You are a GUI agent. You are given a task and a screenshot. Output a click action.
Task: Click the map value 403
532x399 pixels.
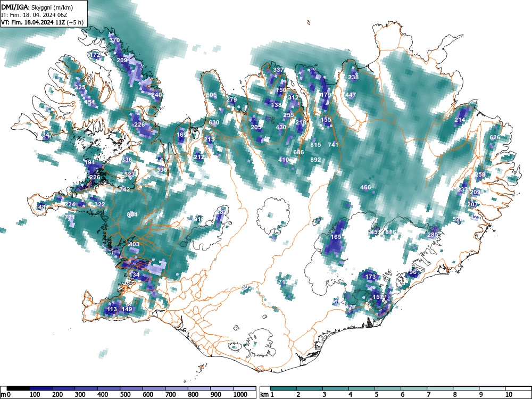coord(135,244)
